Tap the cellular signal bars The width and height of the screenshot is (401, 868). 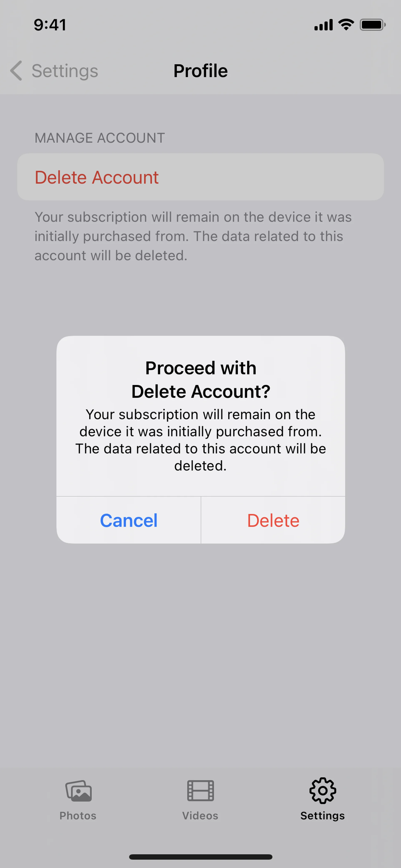(324, 25)
